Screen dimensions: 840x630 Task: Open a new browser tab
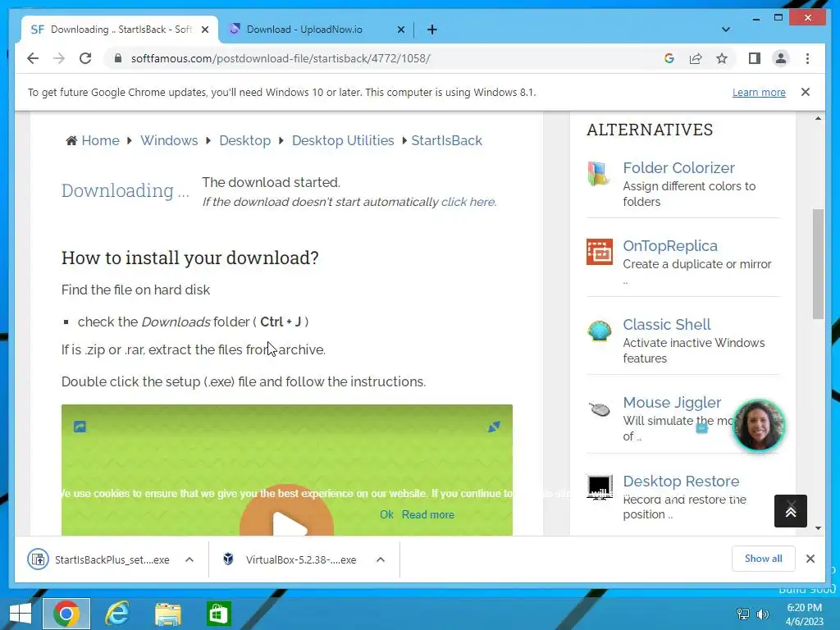tap(432, 30)
